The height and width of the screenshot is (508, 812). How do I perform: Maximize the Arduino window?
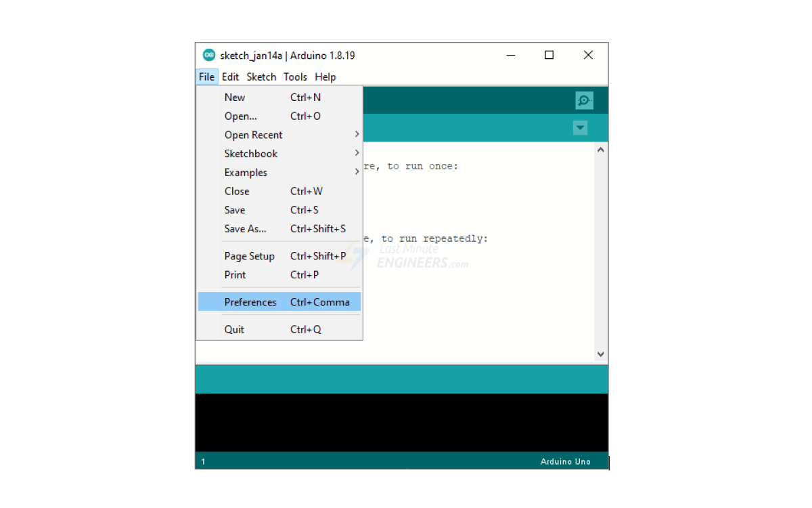(x=549, y=56)
